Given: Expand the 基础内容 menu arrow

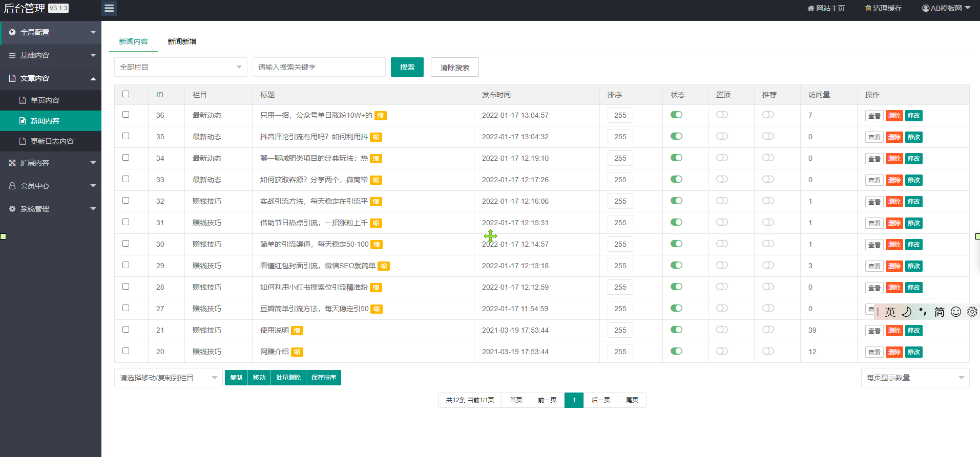Looking at the screenshot, I should 93,55.
